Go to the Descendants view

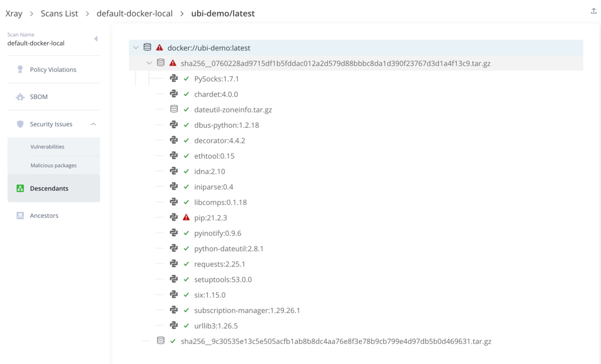pyautogui.click(x=54, y=188)
